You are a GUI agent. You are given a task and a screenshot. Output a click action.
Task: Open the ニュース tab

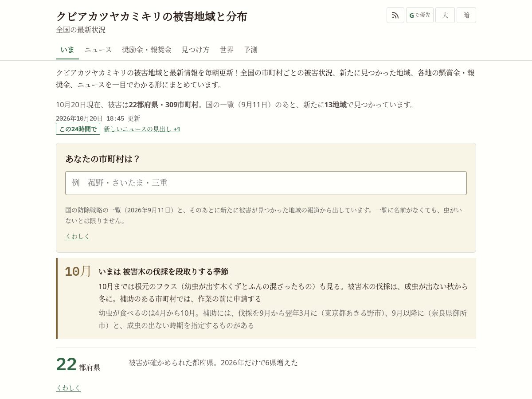tap(98, 50)
